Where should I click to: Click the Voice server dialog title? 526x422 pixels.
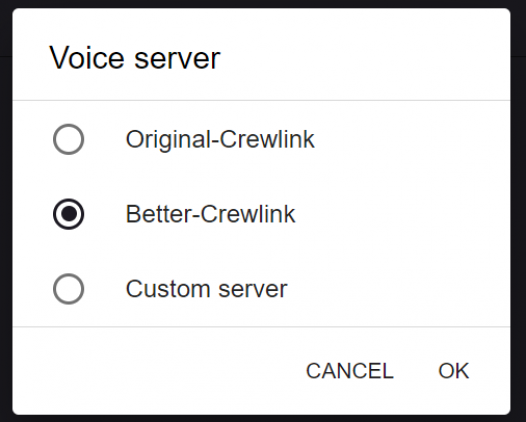135,58
